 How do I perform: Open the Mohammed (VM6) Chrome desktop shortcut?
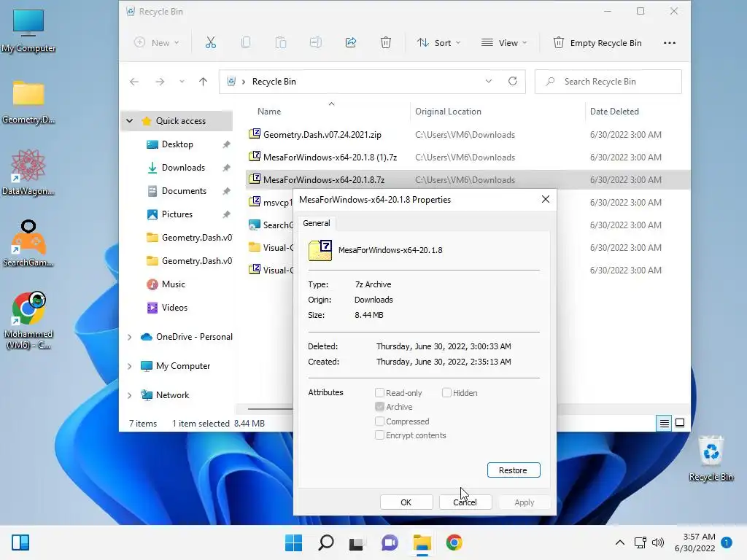(28, 320)
